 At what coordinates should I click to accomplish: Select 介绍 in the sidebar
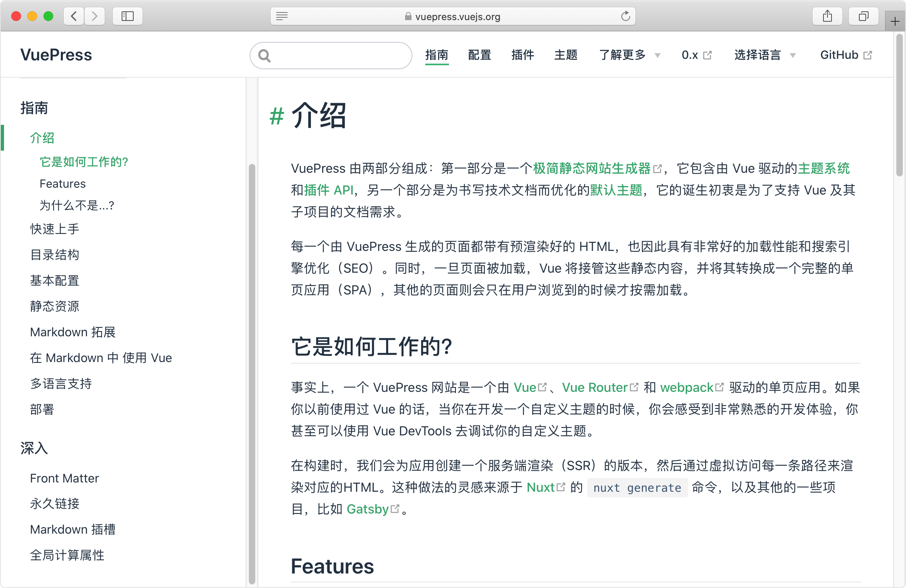(x=42, y=138)
